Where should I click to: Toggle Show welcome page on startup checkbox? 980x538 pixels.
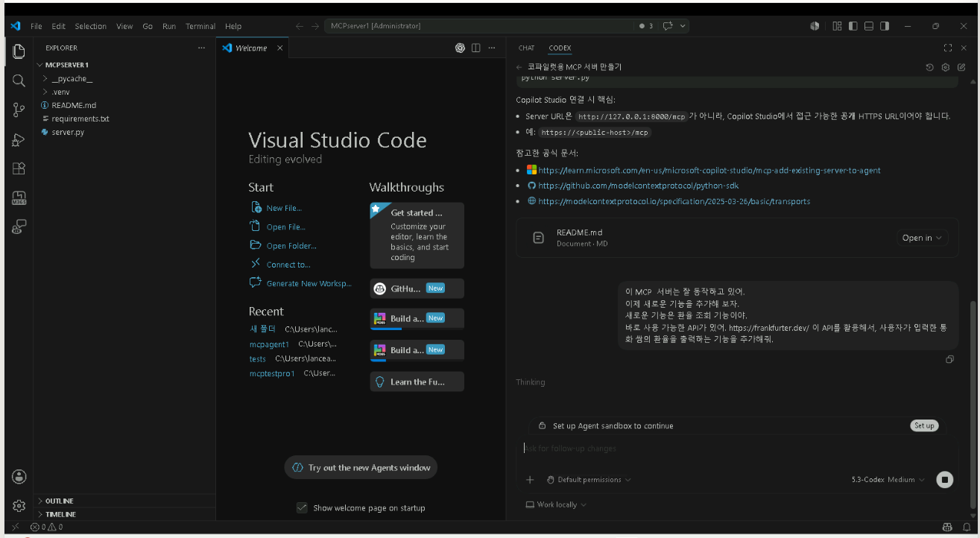coord(302,508)
